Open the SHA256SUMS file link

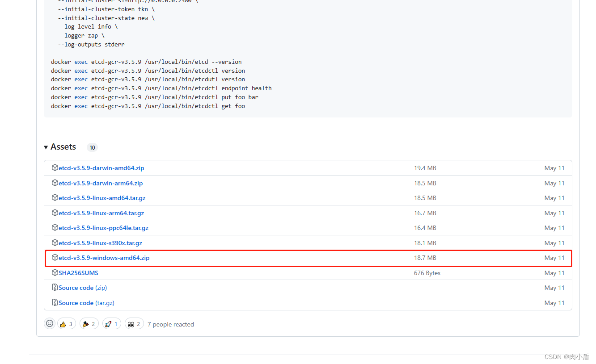point(78,273)
